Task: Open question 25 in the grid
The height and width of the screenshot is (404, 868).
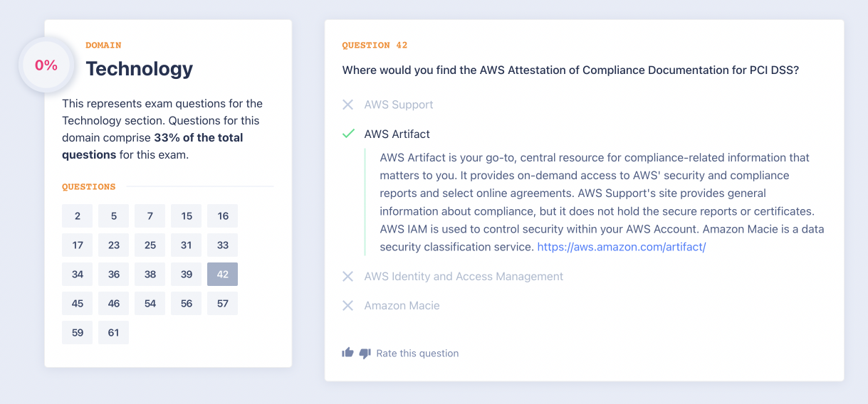Action: 150,245
